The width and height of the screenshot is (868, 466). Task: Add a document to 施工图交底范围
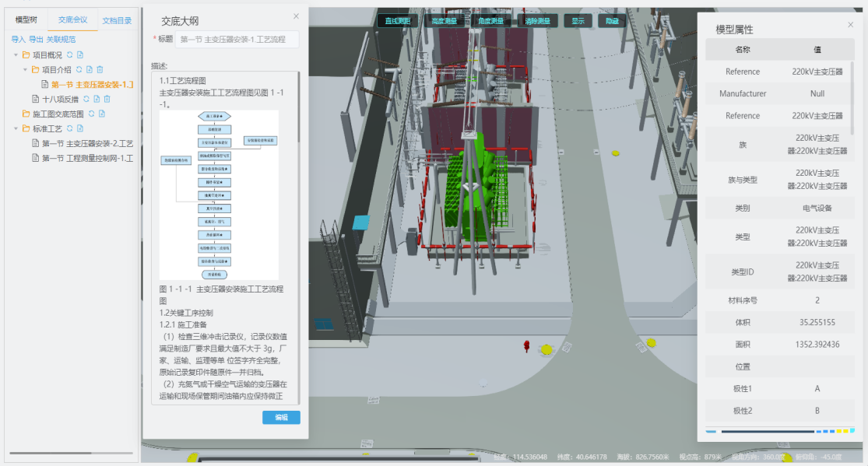point(102,114)
